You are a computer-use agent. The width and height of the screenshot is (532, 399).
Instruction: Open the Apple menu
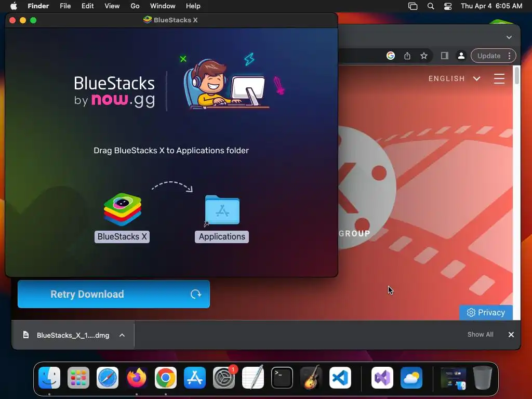coord(14,6)
